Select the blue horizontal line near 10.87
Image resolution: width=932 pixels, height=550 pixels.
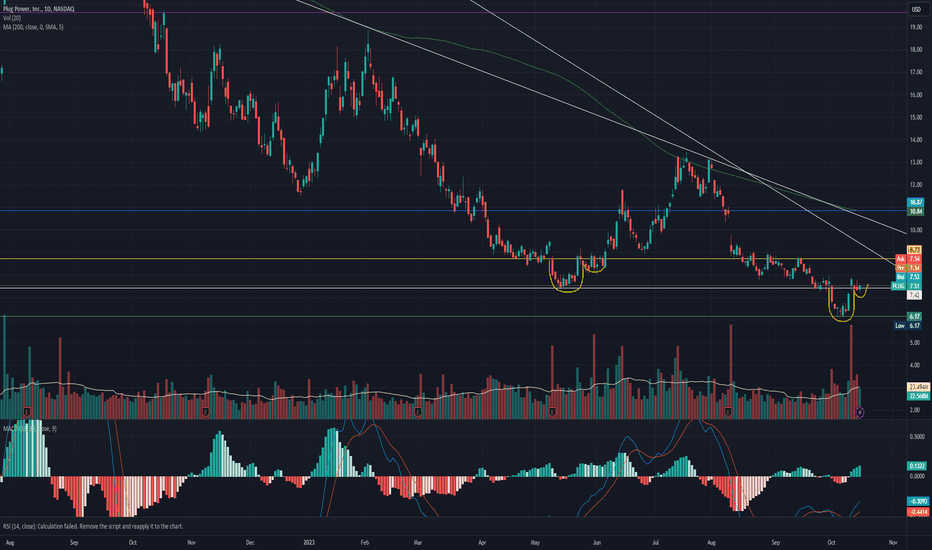pos(452,210)
